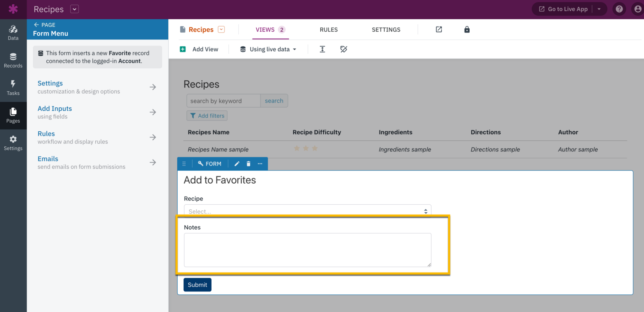Open Tasks from the sidebar
The image size is (644, 312).
tap(13, 88)
